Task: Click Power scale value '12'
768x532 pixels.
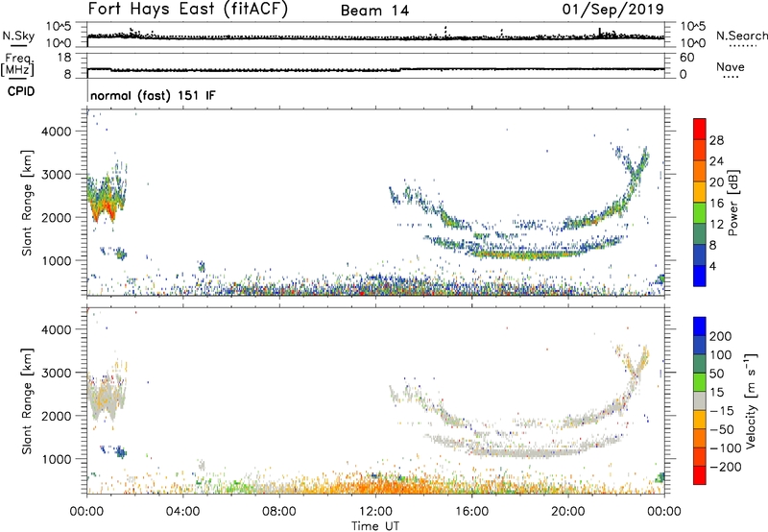Action: pyautogui.click(x=716, y=225)
